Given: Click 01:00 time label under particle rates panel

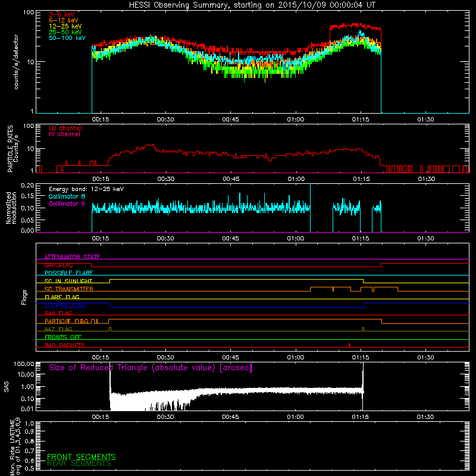Looking at the screenshot, I should [296, 179].
